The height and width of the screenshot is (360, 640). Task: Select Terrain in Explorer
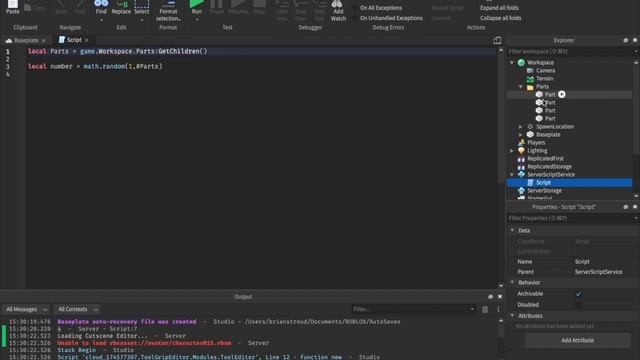point(544,78)
